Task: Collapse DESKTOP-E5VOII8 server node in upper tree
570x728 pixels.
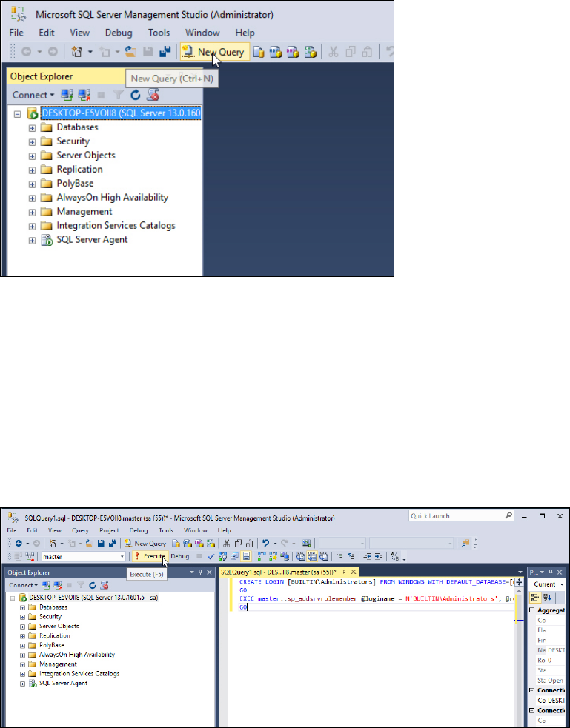Action: (18, 114)
